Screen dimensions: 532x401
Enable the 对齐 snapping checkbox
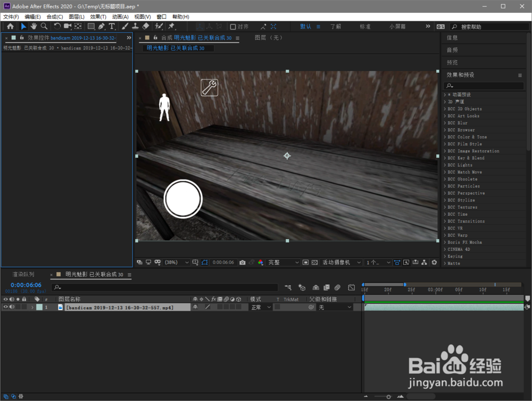[233, 27]
